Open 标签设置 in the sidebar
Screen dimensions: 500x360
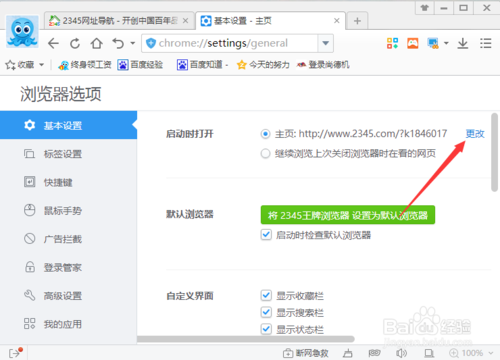68,154
